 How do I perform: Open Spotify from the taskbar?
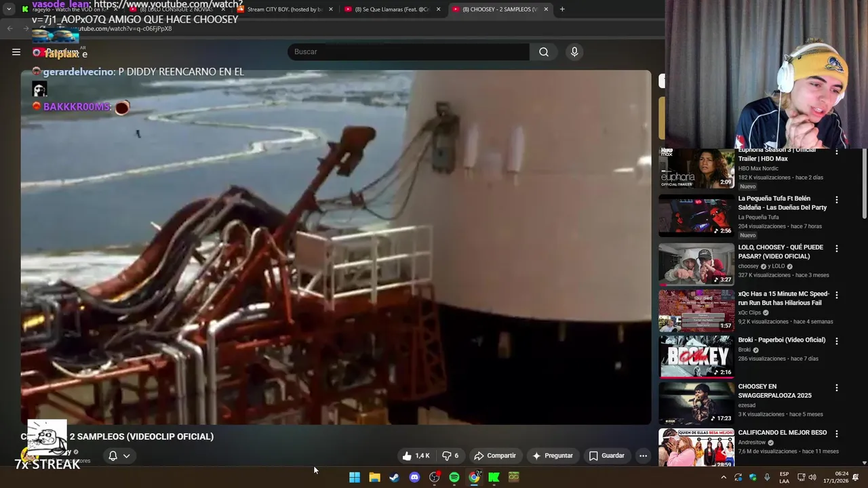[x=454, y=477]
